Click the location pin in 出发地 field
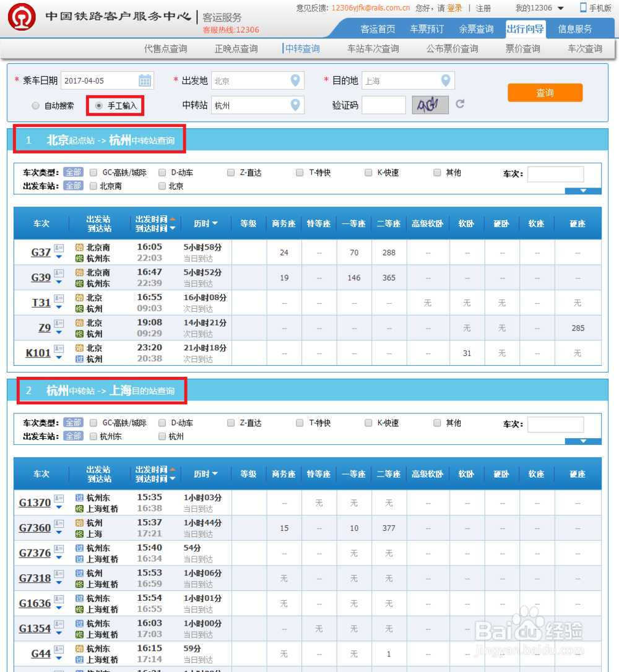This screenshot has width=619, height=672. (296, 80)
